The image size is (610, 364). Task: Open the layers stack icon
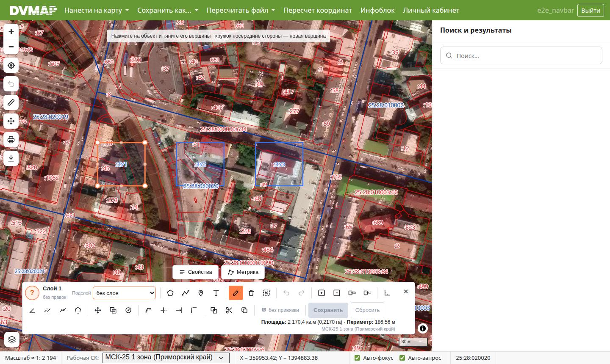(x=11, y=339)
